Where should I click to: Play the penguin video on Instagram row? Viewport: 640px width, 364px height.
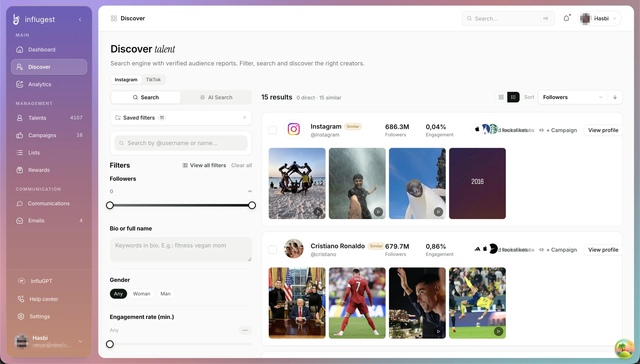pyautogui.click(x=438, y=212)
